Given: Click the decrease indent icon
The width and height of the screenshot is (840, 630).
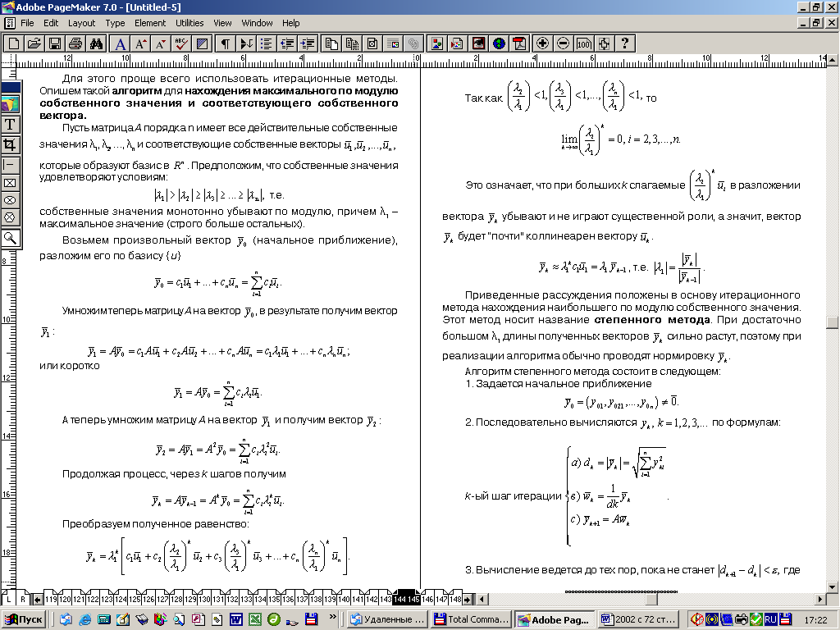Looking at the screenshot, I should [286, 43].
